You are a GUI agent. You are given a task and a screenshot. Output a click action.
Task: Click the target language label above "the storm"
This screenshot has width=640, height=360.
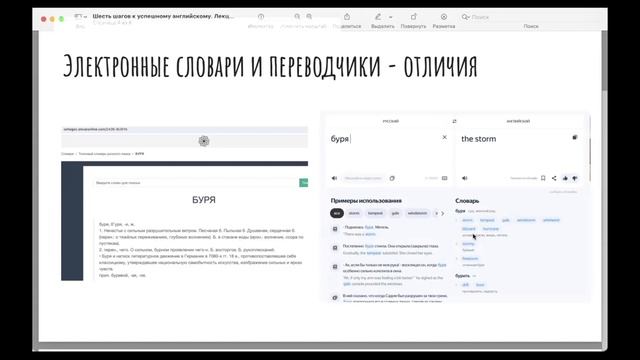point(518,121)
